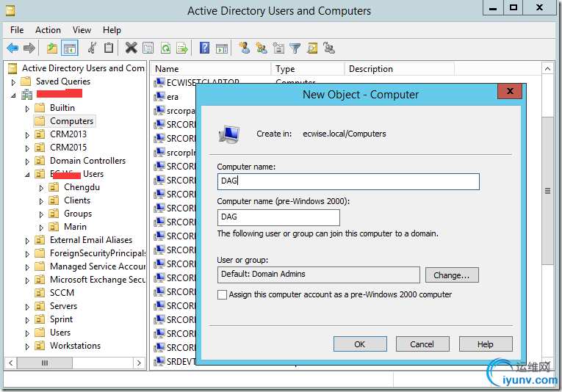
Task: Open the Action menu
Action: point(48,30)
